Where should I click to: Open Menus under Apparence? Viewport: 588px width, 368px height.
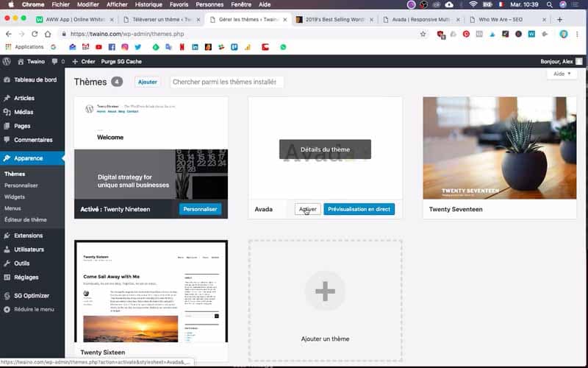pyautogui.click(x=12, y=208)
